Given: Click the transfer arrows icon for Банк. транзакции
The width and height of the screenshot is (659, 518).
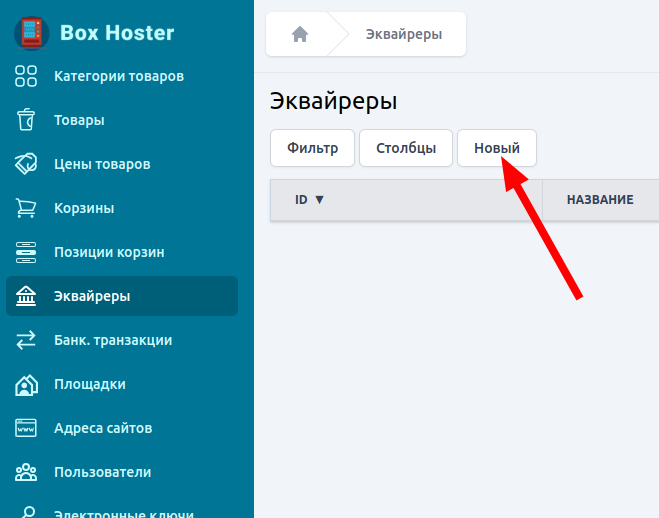Looking at the screenshot, I should tap(26, 340).
